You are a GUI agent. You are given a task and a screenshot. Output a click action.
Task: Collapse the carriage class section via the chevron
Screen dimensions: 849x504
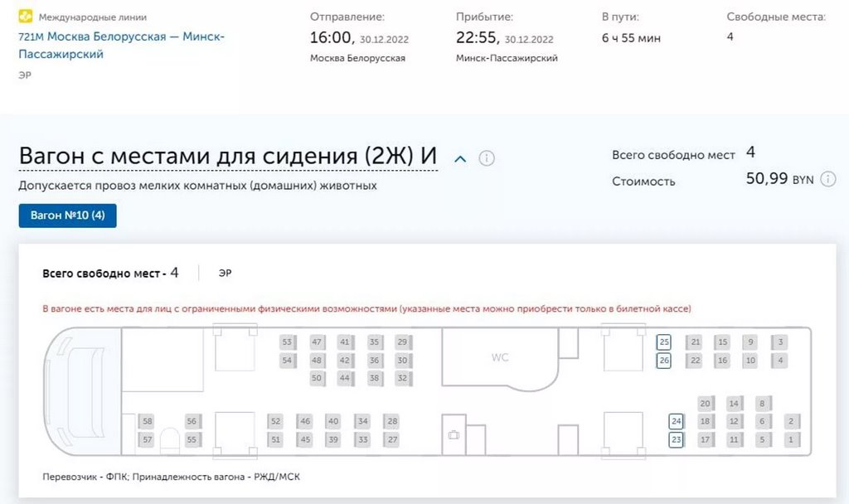(461, 157)
